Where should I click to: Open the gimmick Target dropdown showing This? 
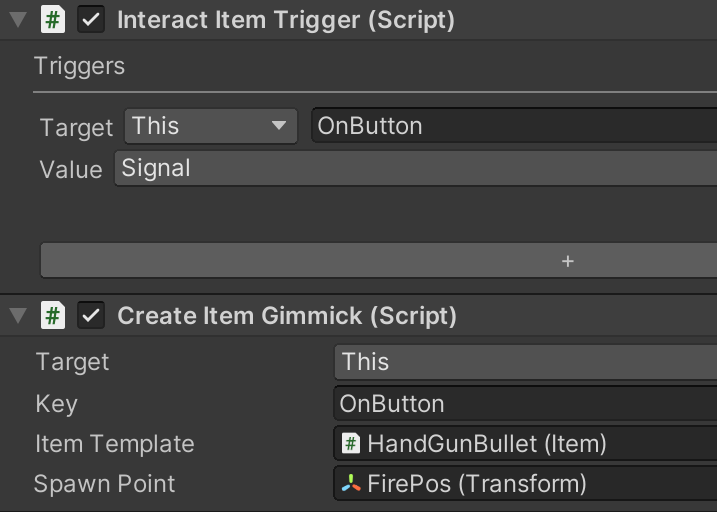tap(525, 362)
